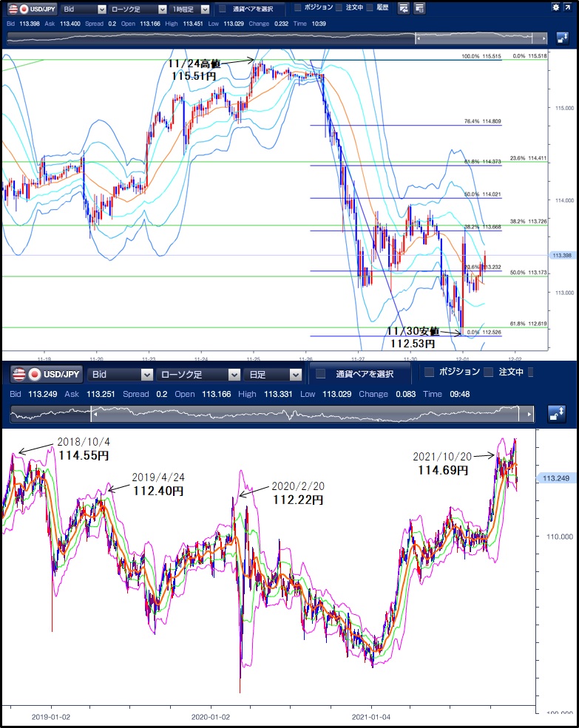Click the upper chart navigator overview track
Screen dimensions: 579x728
click(x=277, y=38)
